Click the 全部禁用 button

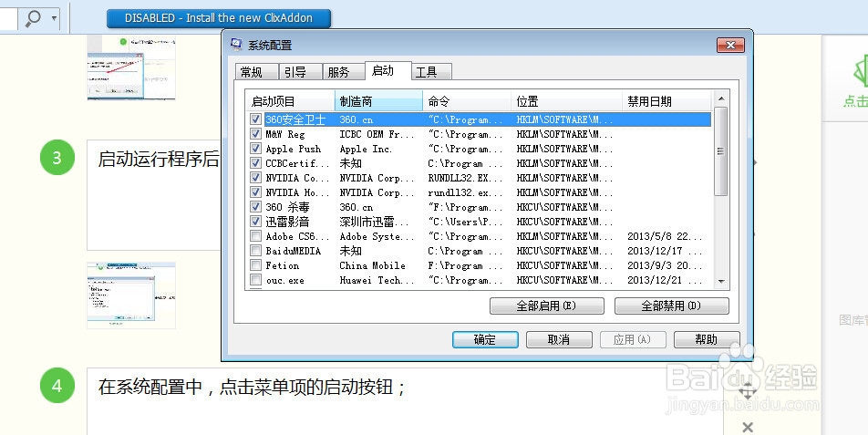(671, 306)
